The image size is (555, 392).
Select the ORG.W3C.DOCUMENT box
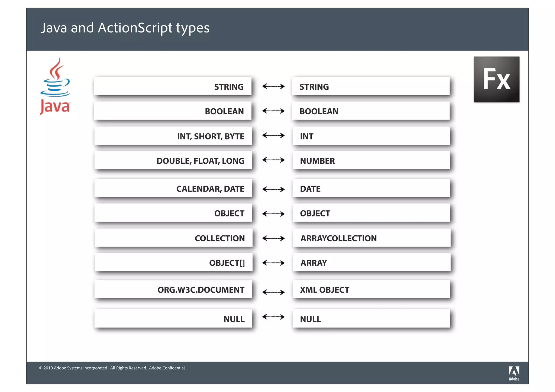[173, 290]
